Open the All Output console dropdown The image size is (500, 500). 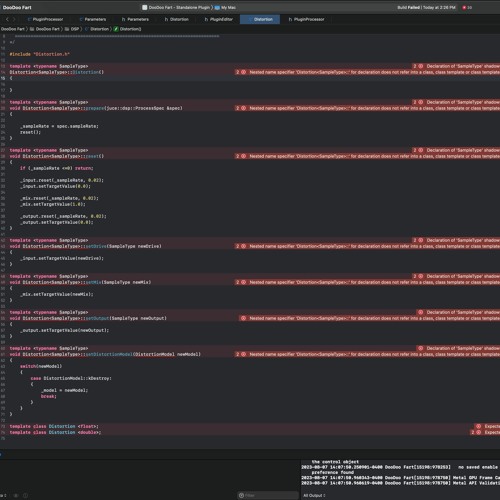314,495
